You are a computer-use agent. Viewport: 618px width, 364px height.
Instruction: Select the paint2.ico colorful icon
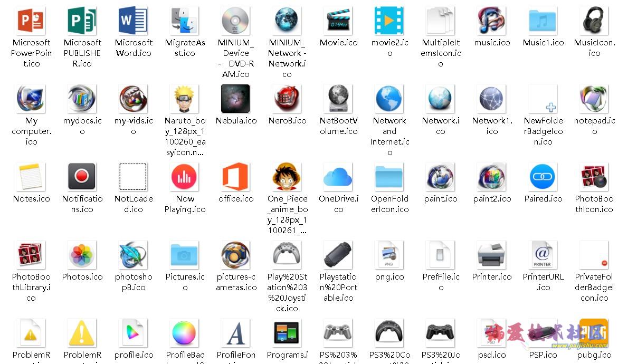pyautogui.click(x=492, y=177)
